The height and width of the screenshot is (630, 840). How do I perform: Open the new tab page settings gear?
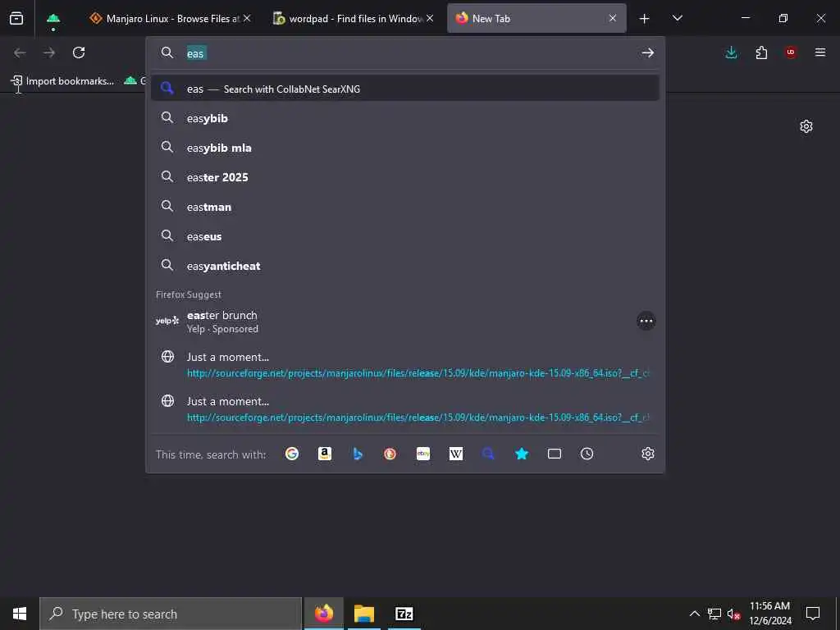pyautogui.click(x=806, y=126)
